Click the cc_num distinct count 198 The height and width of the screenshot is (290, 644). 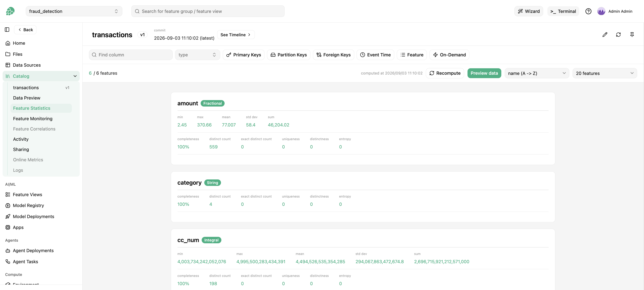coord(213,284)
